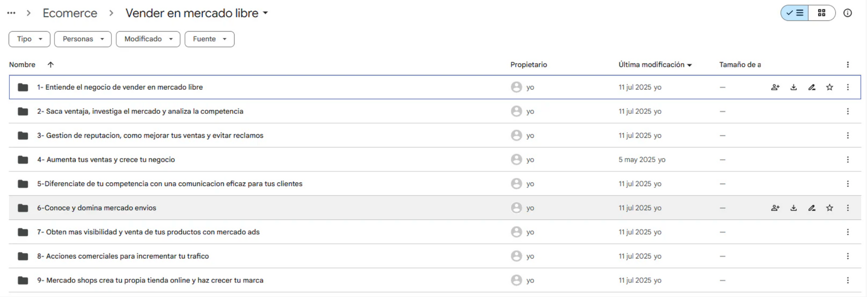Screen dimensions: 868x297
Task: Switch to list view layout
Action: click(x=795, y=13)
